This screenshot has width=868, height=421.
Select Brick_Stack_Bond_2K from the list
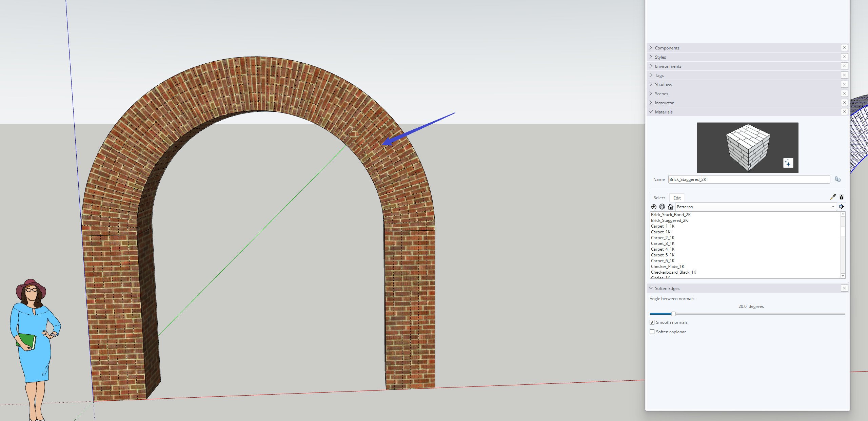tap(670, 215)
